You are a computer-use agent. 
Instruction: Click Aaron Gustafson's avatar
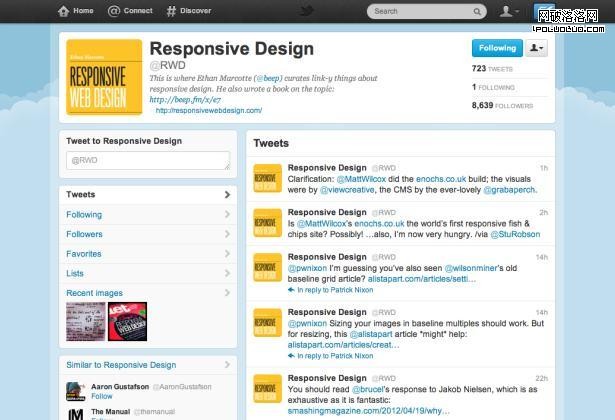pyautogui.click(x=74, y=391)
